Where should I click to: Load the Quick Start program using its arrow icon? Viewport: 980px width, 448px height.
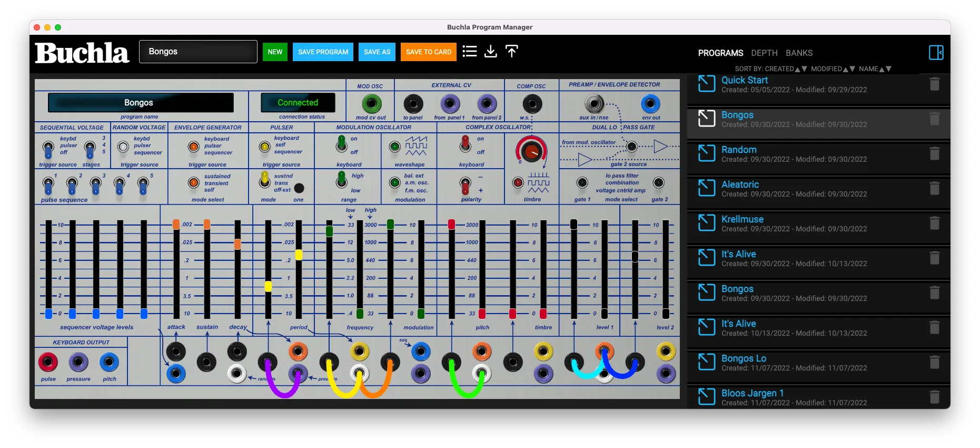pyautogui.click(x=707, y=83)
